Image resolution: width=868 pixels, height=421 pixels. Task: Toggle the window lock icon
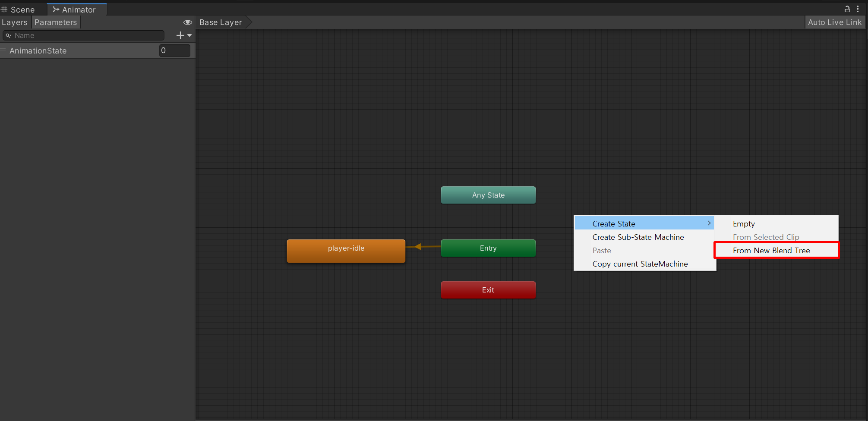coord(847,9)
